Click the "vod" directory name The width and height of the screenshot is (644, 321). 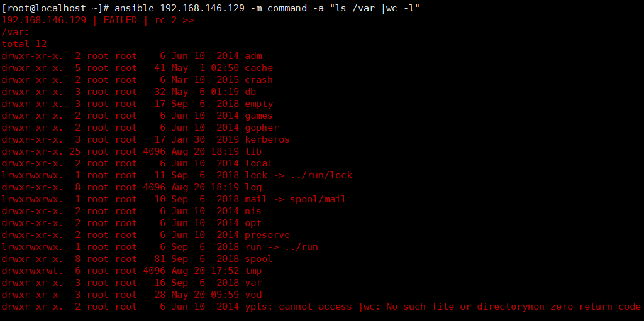pos(253,295)
